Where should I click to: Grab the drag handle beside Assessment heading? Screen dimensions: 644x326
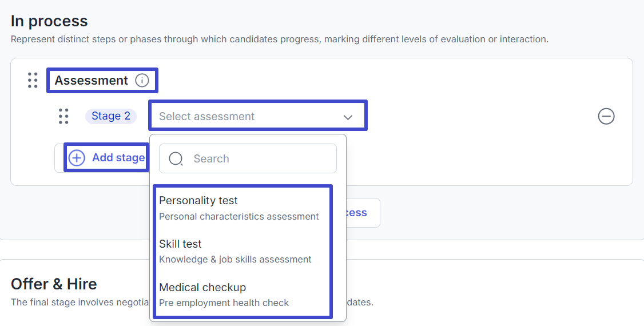tap(33, 81)
